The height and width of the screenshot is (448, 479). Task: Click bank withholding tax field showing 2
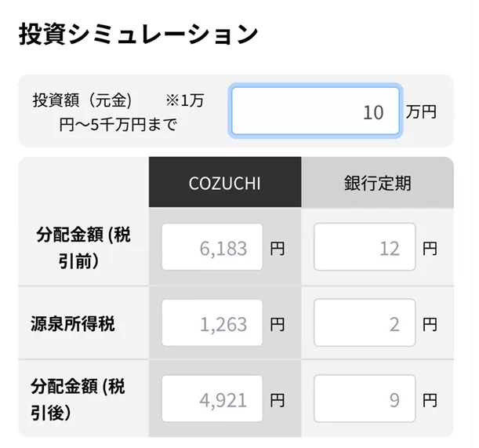(x=365, y=323)
